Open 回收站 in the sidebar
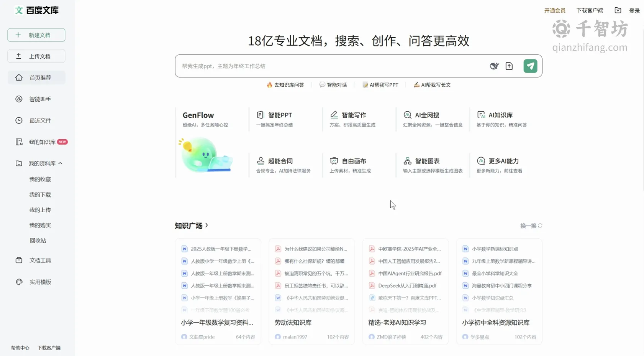This screenshot has width=644, height=356. [x=38, y=241]
